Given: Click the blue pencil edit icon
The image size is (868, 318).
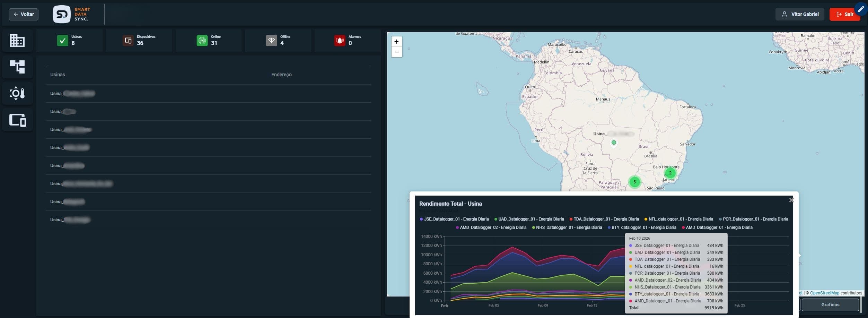Looking at the screenshot, I should (x=861, y=9).
